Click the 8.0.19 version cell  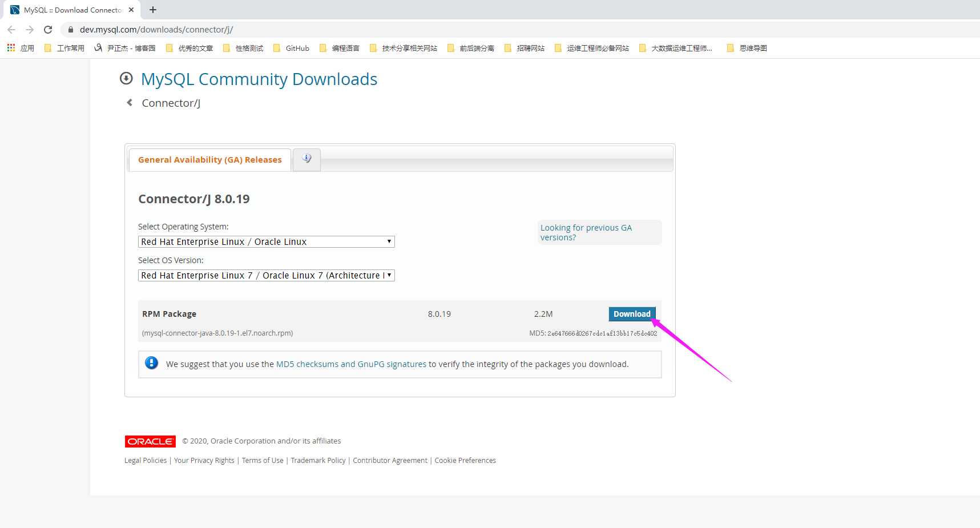pyautogui.click(x=439, y=314)
